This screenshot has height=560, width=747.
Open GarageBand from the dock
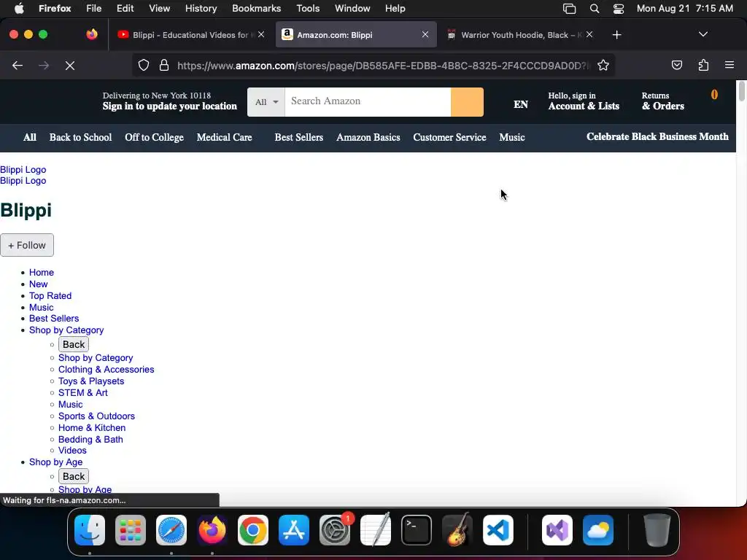(x=457, y=530)
